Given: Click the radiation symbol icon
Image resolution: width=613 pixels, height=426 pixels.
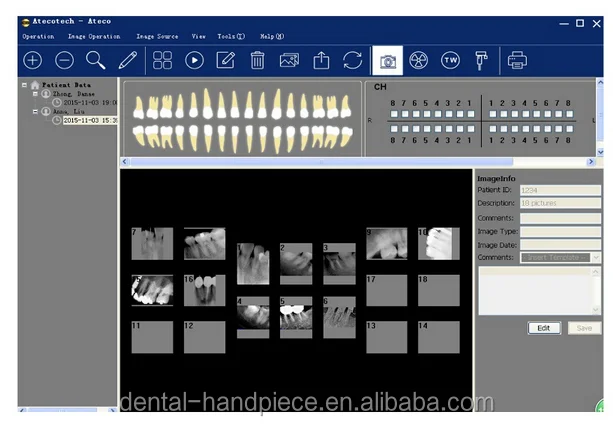Looking at the screenshot, I should (418, 61).
